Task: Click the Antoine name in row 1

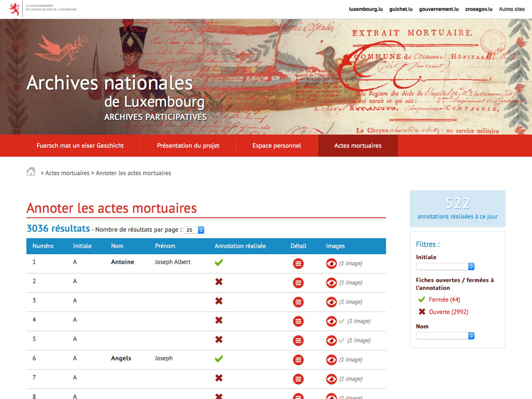Action: point(122,262)
